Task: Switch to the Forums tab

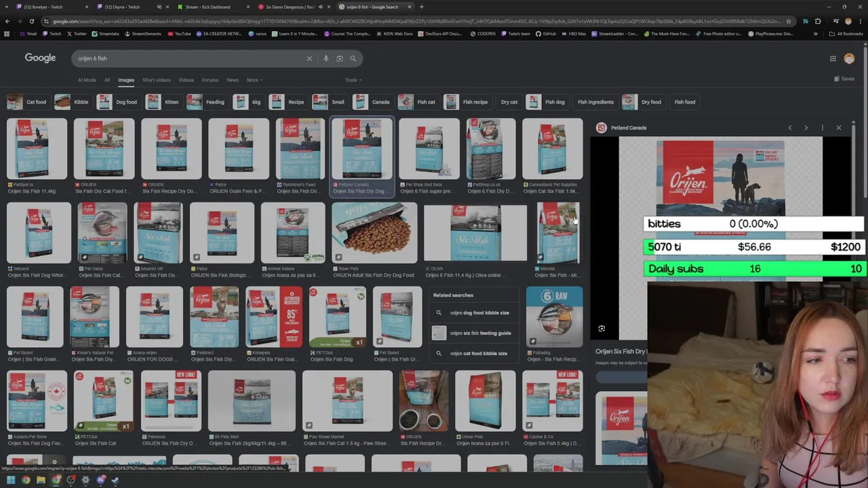Action: coord(210,80)
